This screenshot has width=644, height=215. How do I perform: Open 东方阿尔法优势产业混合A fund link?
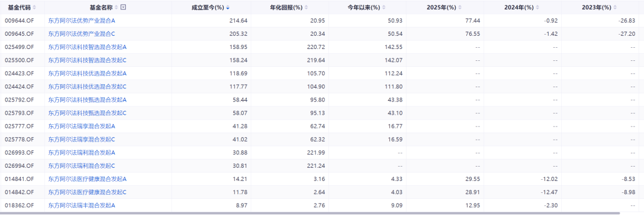(82, 20)
